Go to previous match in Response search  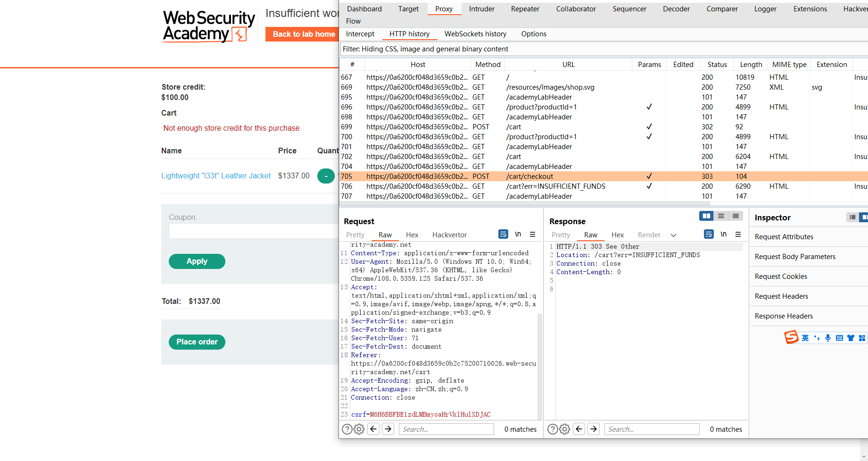(x=579, y=429)
